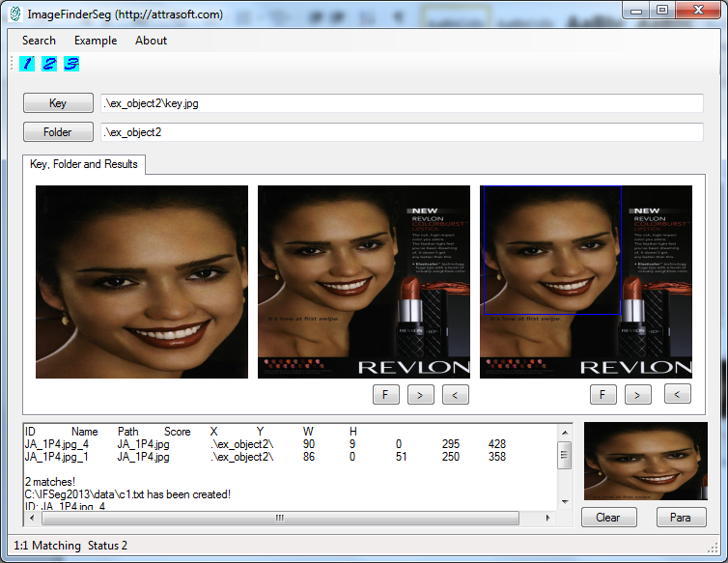Click the vertical scrollbar thumb in results
Screen dimensions: 728x563
coord(565,455)
